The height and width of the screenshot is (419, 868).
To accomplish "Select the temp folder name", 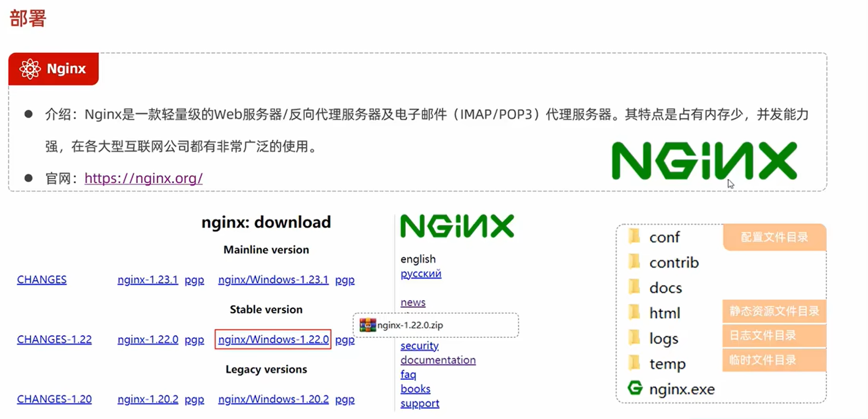I will click(668, 364).
